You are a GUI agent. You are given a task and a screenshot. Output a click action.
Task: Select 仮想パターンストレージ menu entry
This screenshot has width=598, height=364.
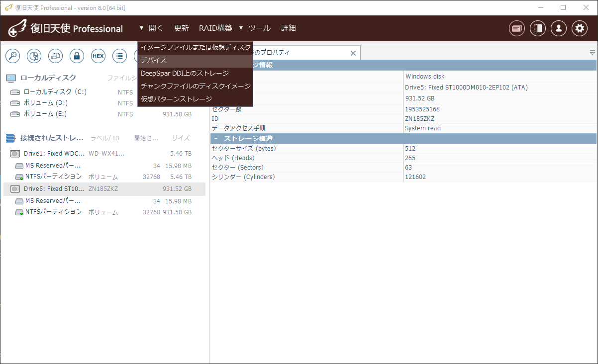[196, 99]
